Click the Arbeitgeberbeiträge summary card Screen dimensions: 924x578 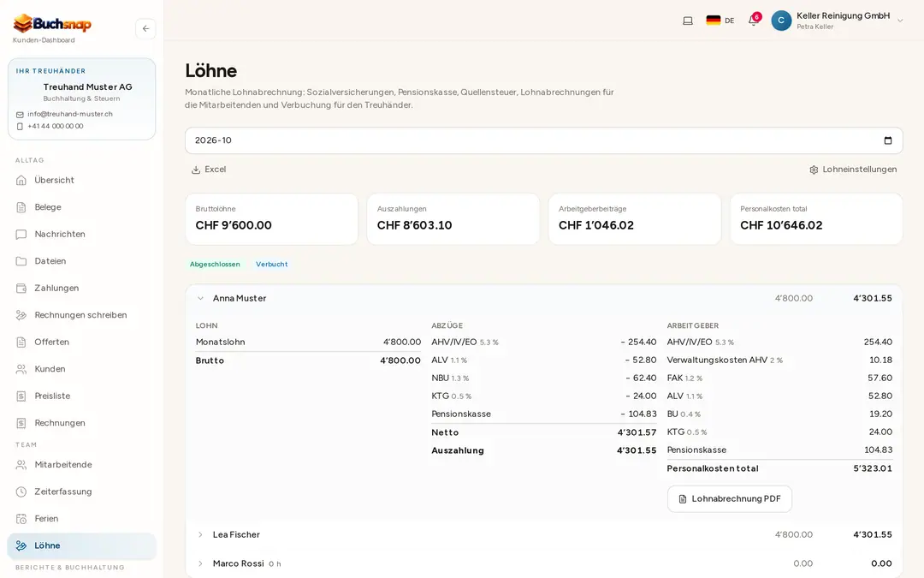click(x=635, y=219)
